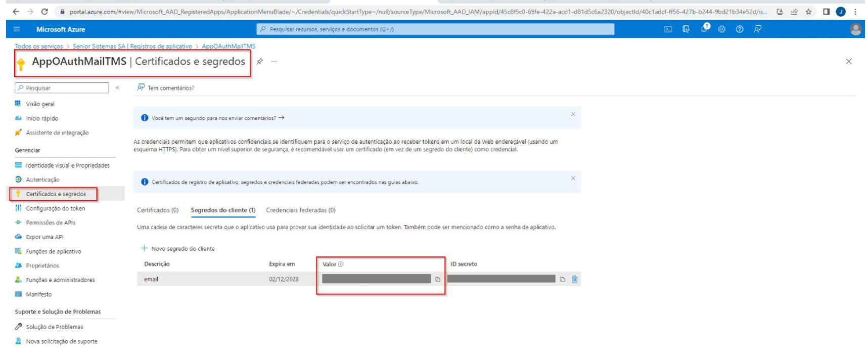Click the browser address bar URL
868x358 pixels.
pyautogui.click(x=418, y=12)
